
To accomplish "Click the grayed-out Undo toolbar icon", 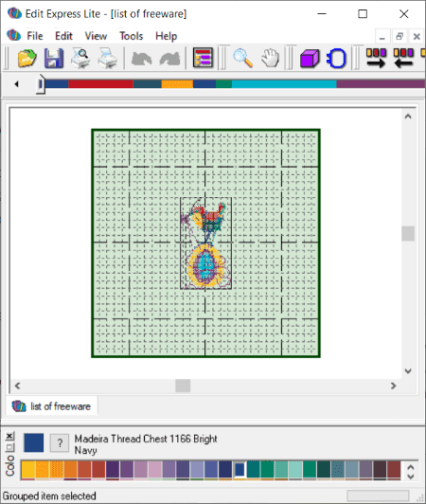I will tap(142, 59).
